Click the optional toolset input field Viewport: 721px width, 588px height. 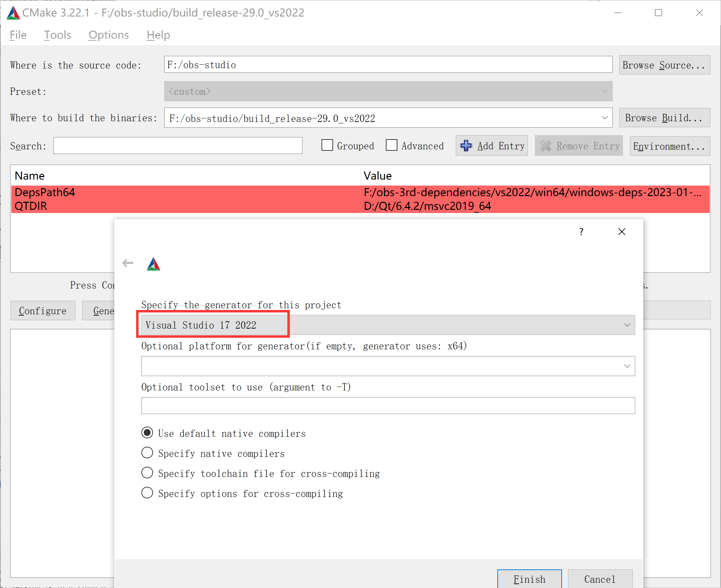[388, 406]
